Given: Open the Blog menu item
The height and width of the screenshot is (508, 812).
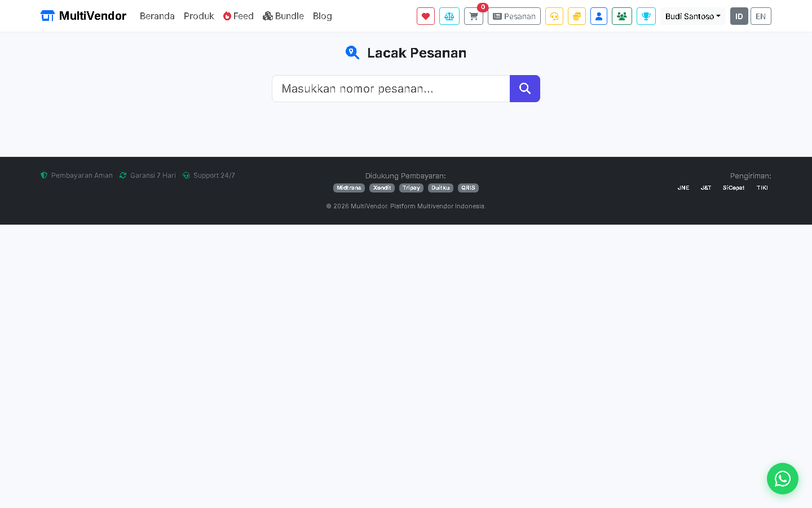Looking at the screenshot, I should (323, 16).
